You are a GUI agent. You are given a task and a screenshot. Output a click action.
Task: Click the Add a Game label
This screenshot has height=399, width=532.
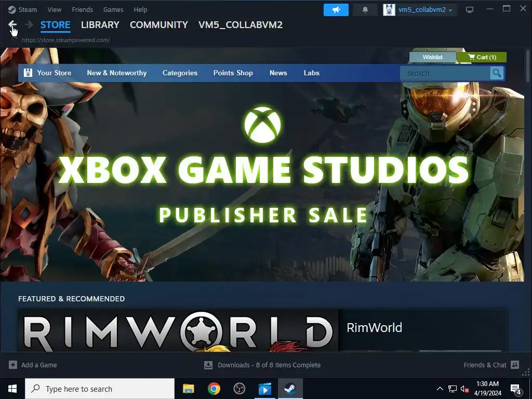[39, 365]
